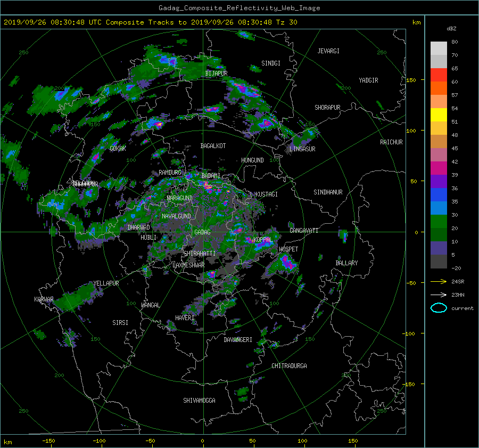
Task: Click the HAVERI city label
Action: click(185, 318)
